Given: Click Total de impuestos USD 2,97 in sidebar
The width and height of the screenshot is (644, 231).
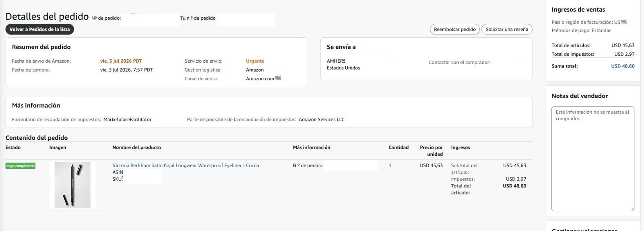Looking at the screenshot, I should [624, 54].
